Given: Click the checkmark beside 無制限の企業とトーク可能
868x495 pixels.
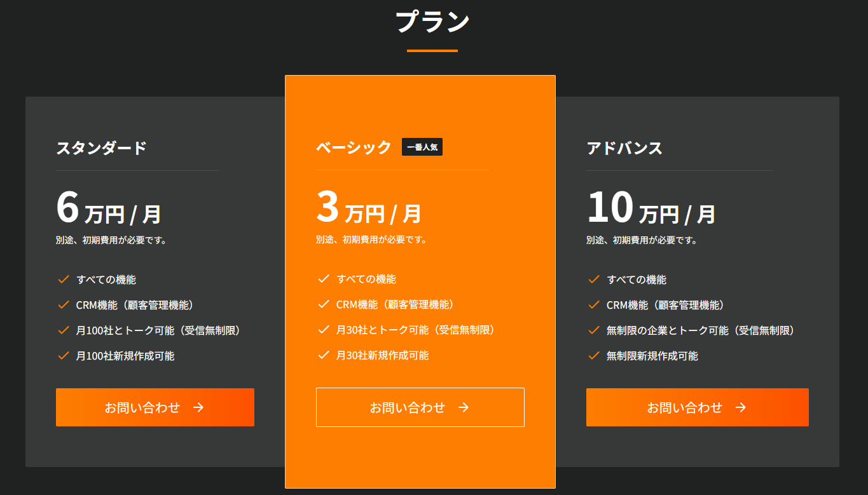Looking at the screenshot, I should 594,330.
